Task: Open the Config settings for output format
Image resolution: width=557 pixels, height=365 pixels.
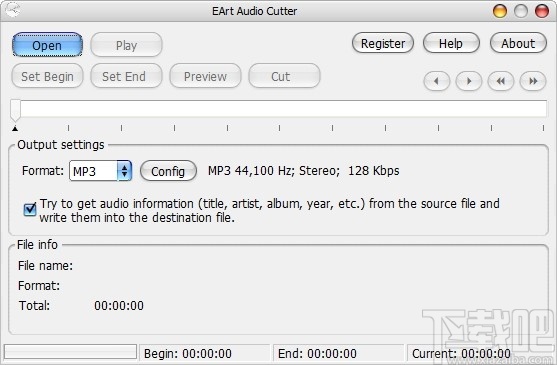Action: tap(168, 171)
